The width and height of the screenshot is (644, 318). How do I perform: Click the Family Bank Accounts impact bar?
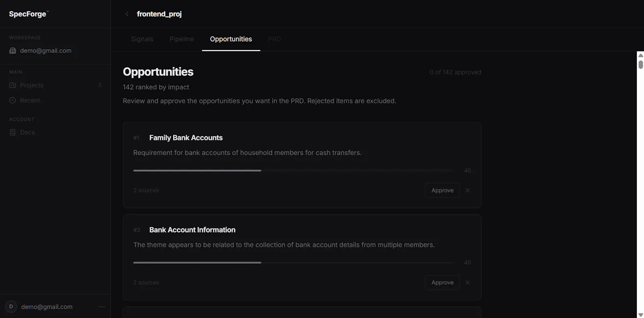pyautogui.click(x=293, y=170)
